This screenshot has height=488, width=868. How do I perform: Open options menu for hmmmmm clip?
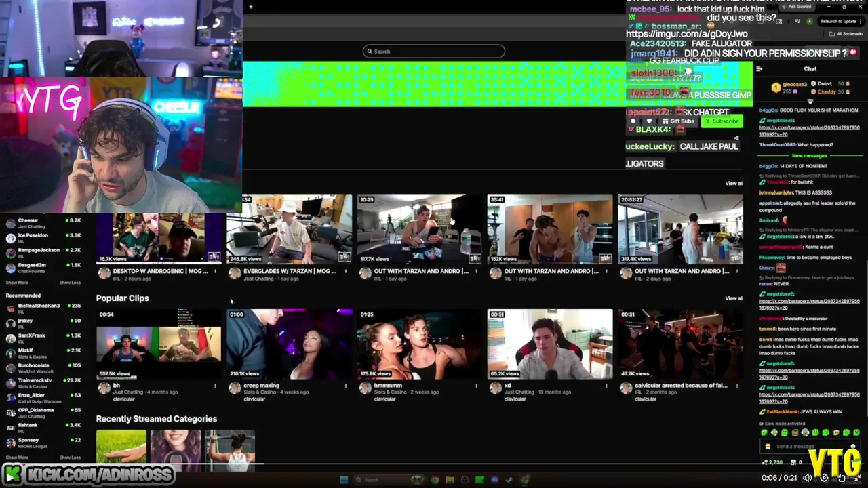[476, 386]
